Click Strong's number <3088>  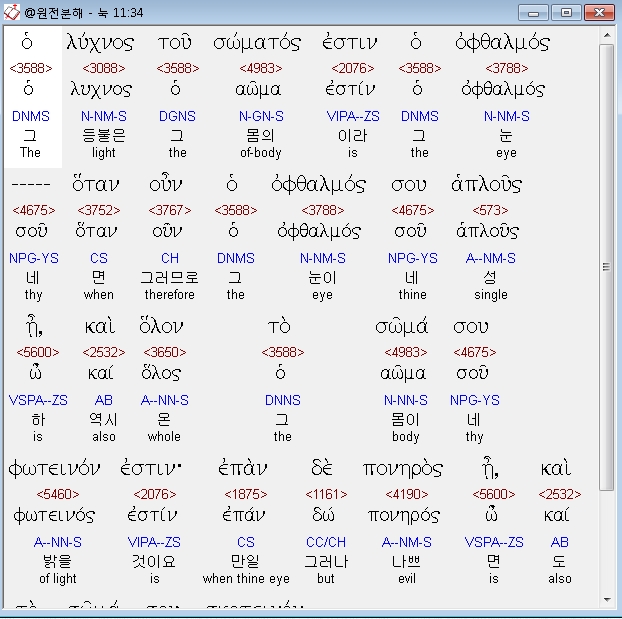click(x=104, y=68)
